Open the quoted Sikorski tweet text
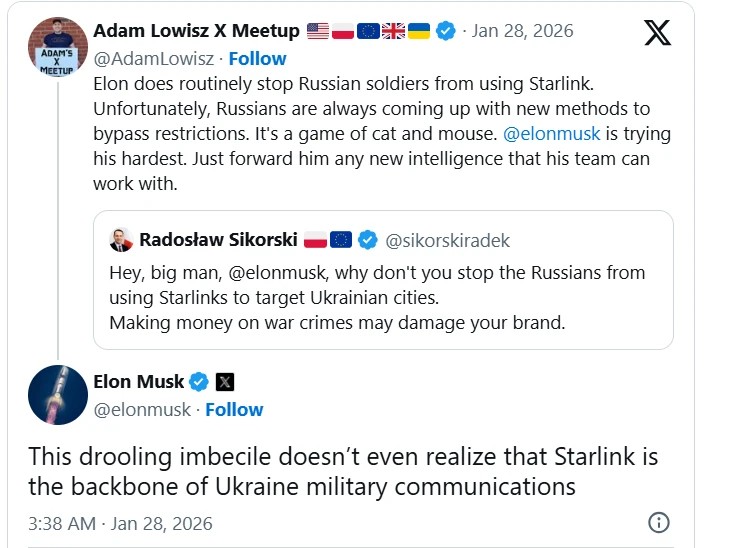 click(x=375, y=297)
